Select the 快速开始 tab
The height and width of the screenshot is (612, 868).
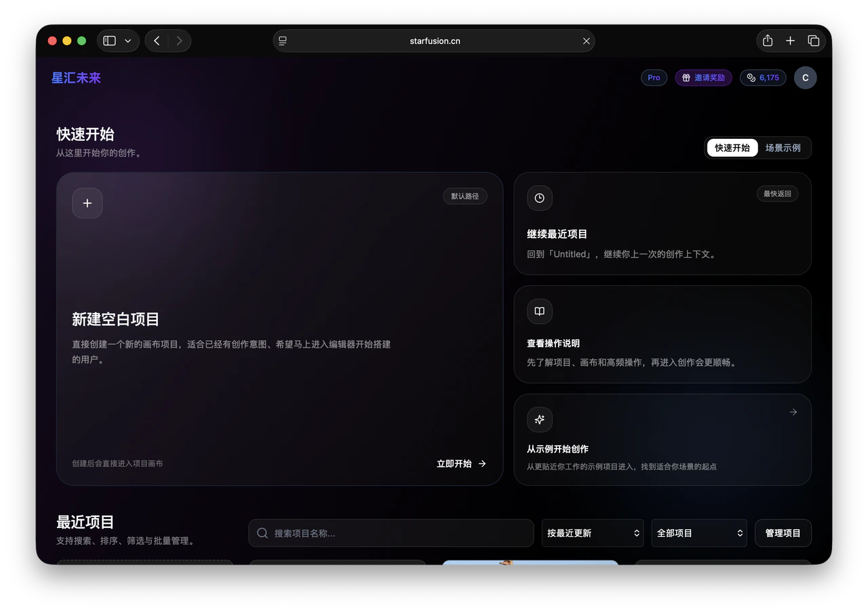[x=732, y=148]
